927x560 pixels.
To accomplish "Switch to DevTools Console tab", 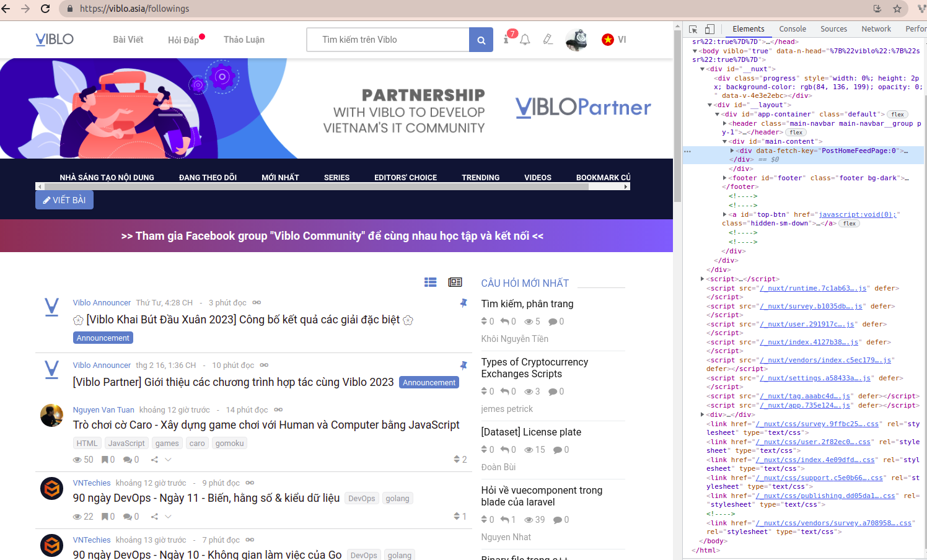I will pyautogui.click(x=793, y=29).
